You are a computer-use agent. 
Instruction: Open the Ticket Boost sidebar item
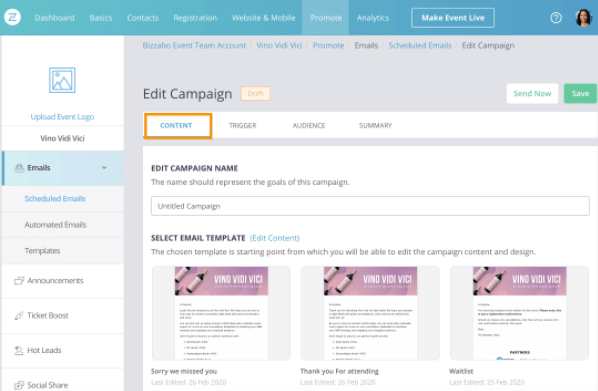(x=63, y=315)
